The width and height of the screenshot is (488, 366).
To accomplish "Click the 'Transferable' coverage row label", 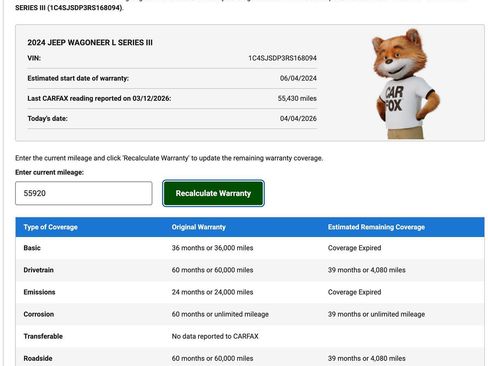I will point(43,336).
